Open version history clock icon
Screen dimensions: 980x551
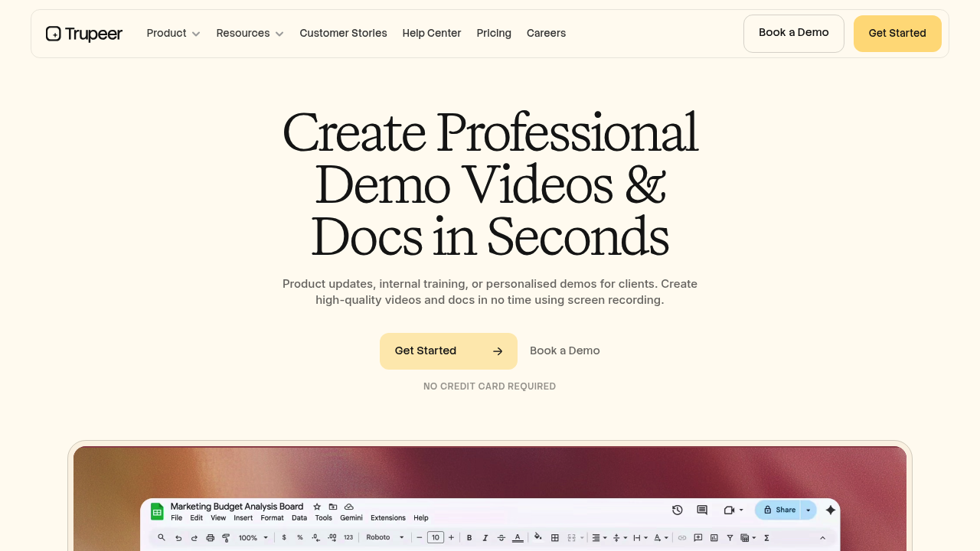(x=678, y=510)
